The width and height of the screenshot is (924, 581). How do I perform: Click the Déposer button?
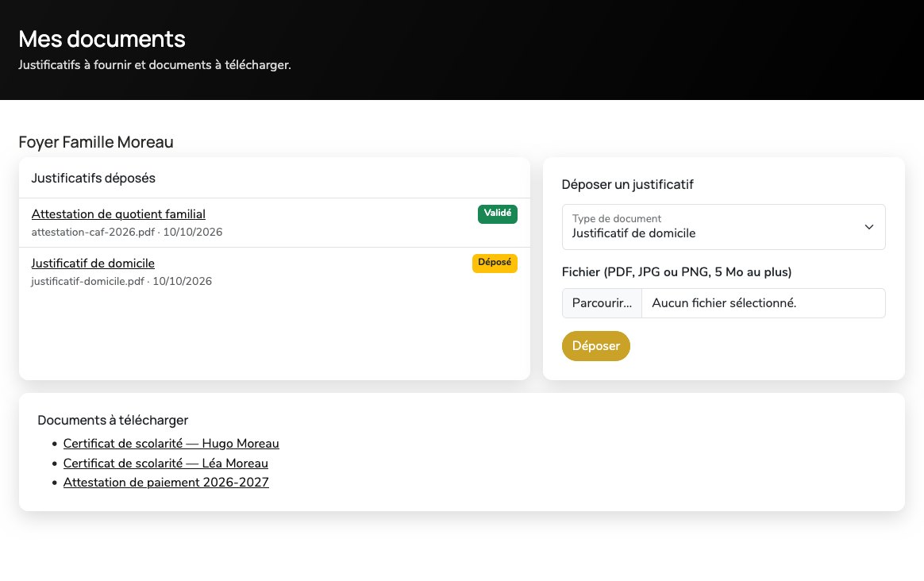[596, 346]
